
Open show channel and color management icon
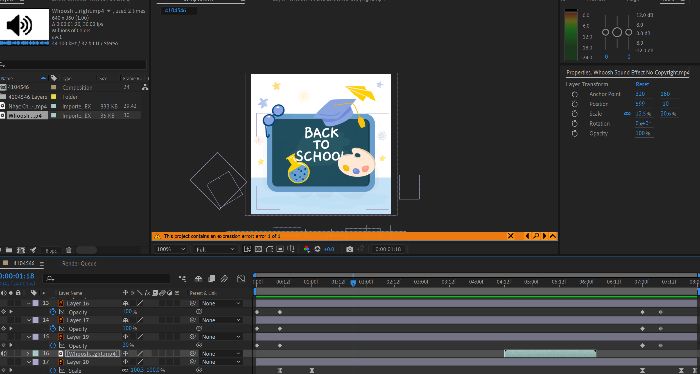coord(307,249)
